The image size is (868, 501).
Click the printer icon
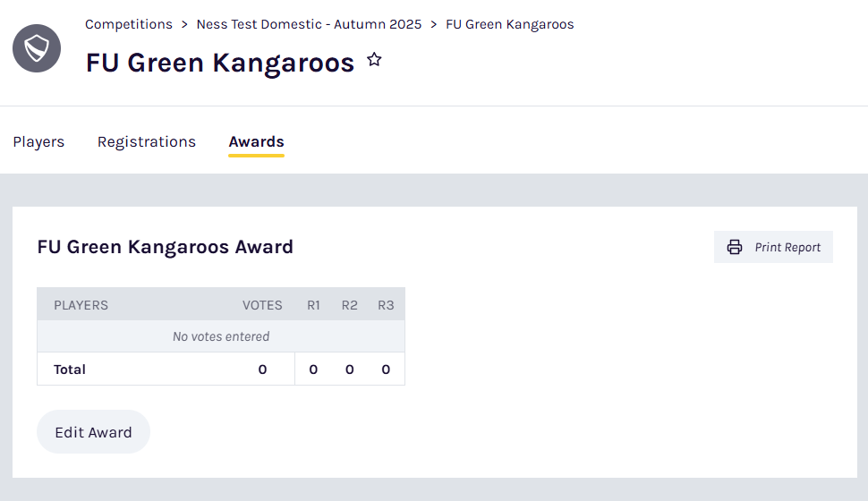735,248
